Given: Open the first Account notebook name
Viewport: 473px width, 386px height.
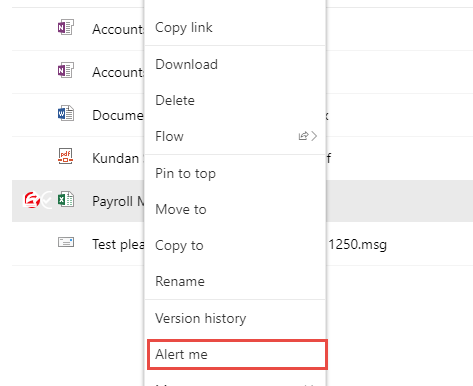Looking at the screenshot, I should (x=118, y=29).
